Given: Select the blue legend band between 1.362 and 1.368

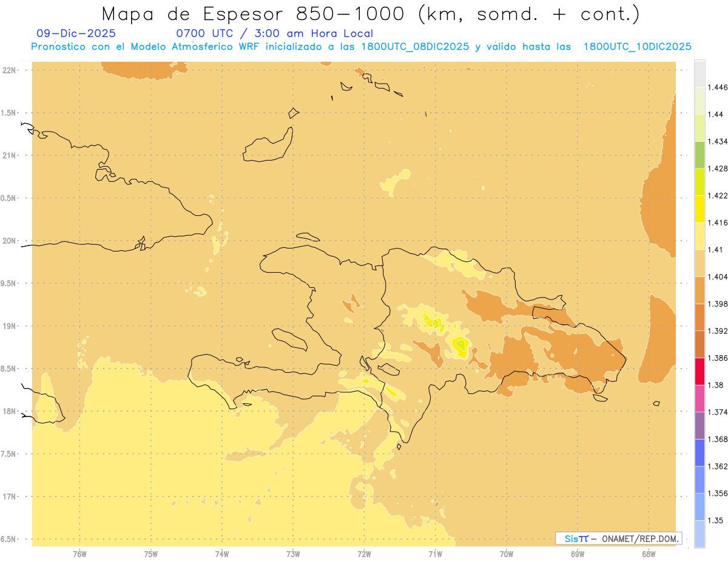Looking at the screenshot, I should click(699, 452).
